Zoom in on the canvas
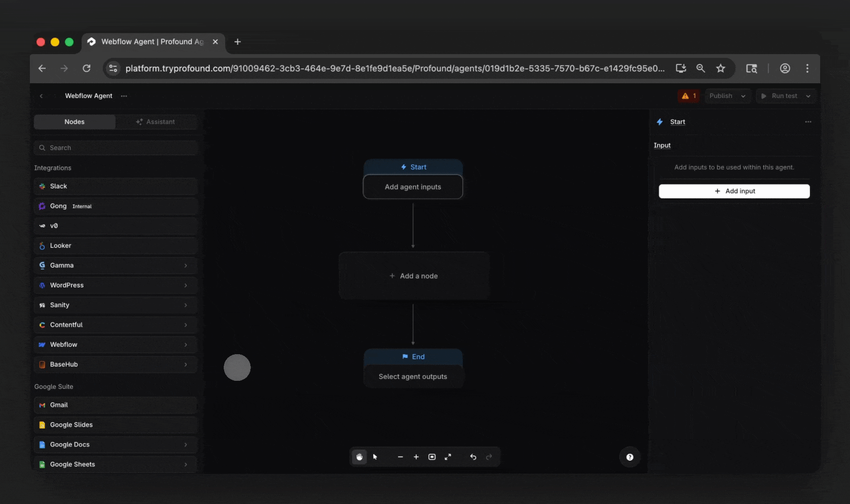850x504 pixels. pyautogui.click(x=416, y=457)
